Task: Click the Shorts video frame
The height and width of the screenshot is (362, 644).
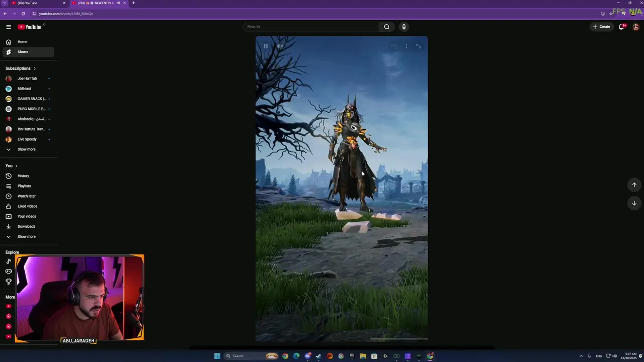Action: click(342, 189)
